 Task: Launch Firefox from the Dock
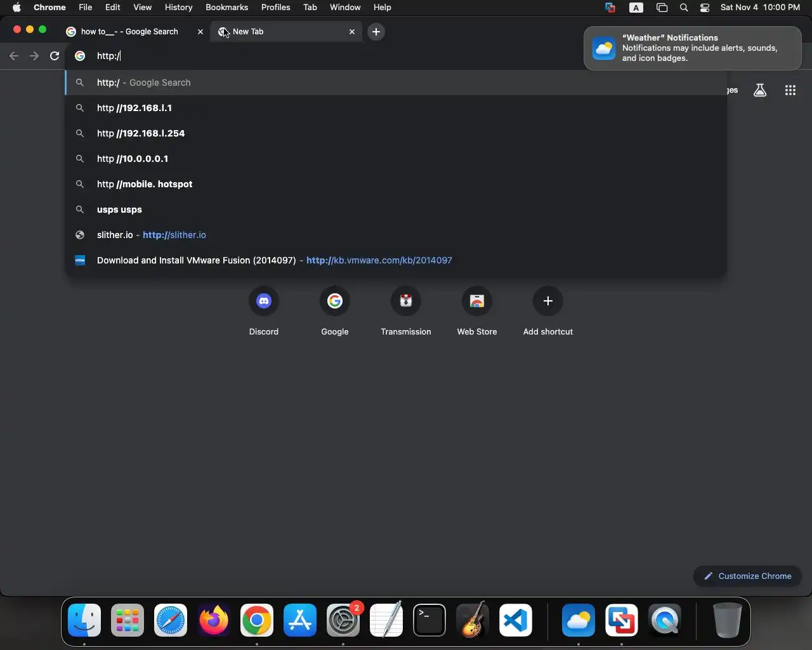(214, 620)
